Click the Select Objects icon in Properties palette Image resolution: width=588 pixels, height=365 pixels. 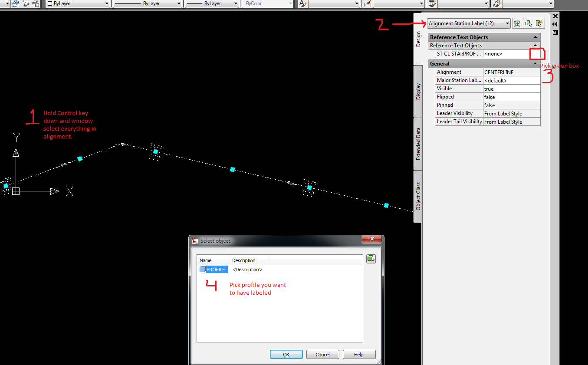528,23
